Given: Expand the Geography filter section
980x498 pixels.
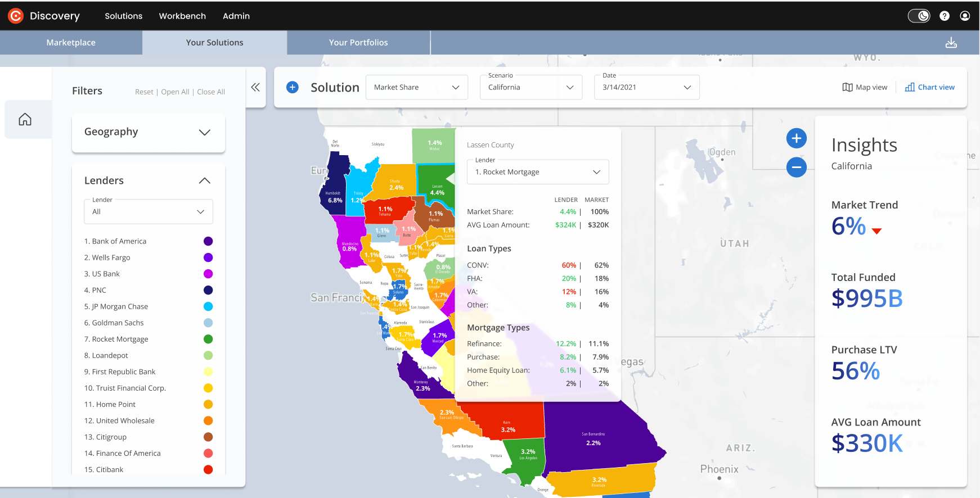Looking at the screenshot, I should tap(149, 132).
